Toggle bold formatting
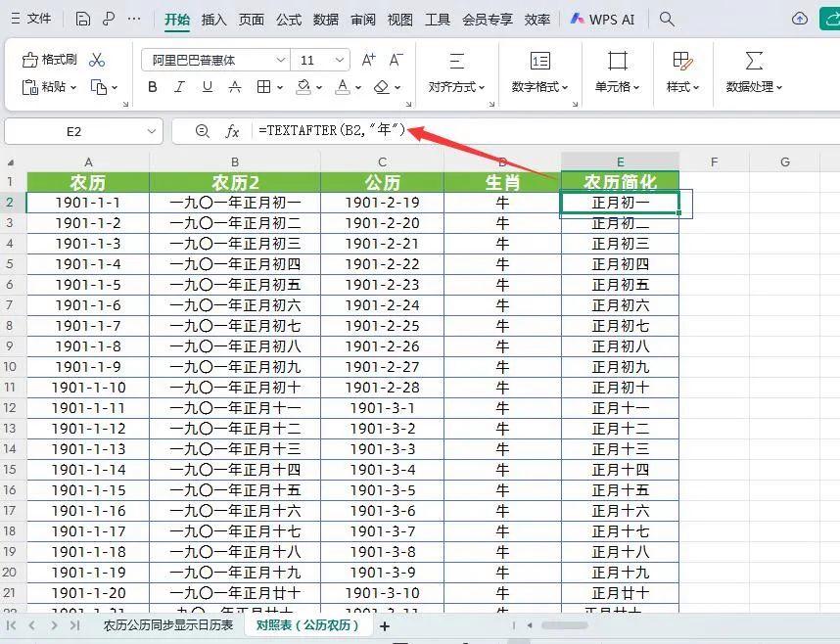Image resolution: width=840 pixels, height=644 pixels. [x=152, y=87]
